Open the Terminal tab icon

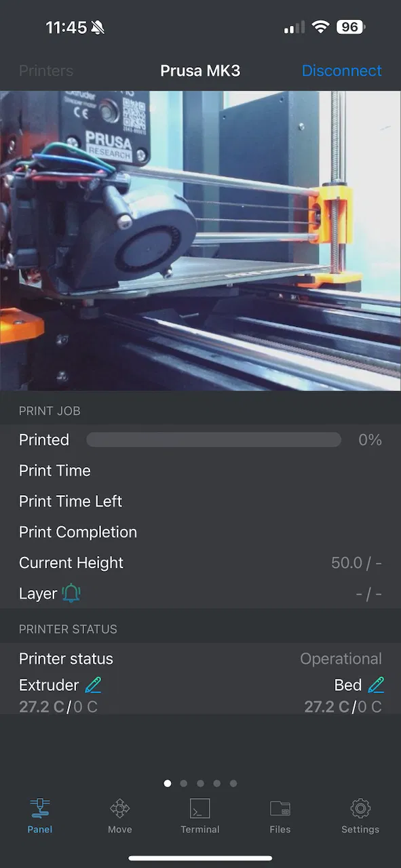tap(200, 808)
